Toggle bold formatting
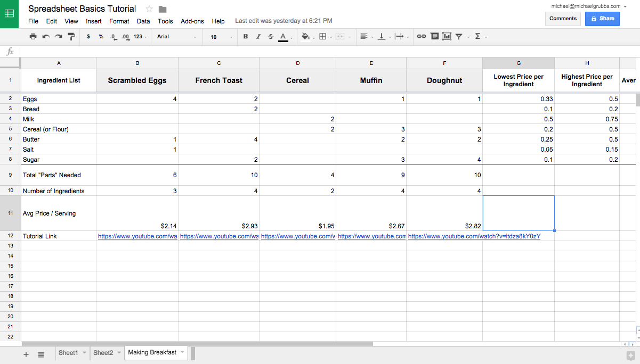The width and height of the screenshot is (640, 364). pos(245,36)
